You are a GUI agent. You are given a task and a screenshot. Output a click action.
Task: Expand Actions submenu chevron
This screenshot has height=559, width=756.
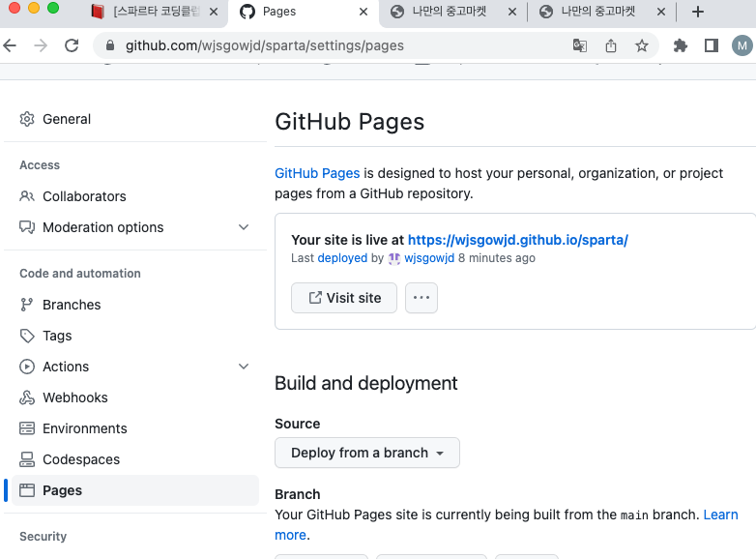click(244, 367)
